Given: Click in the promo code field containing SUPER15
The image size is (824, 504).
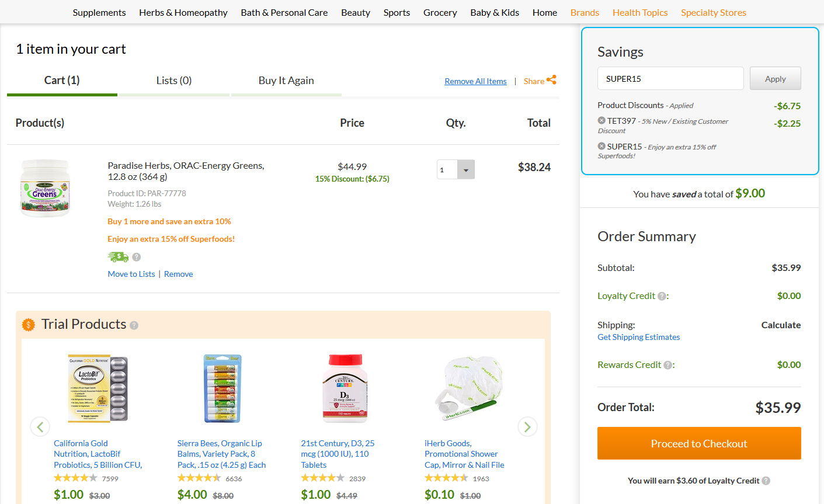Looking at the screenshot, I should point(670,78).
